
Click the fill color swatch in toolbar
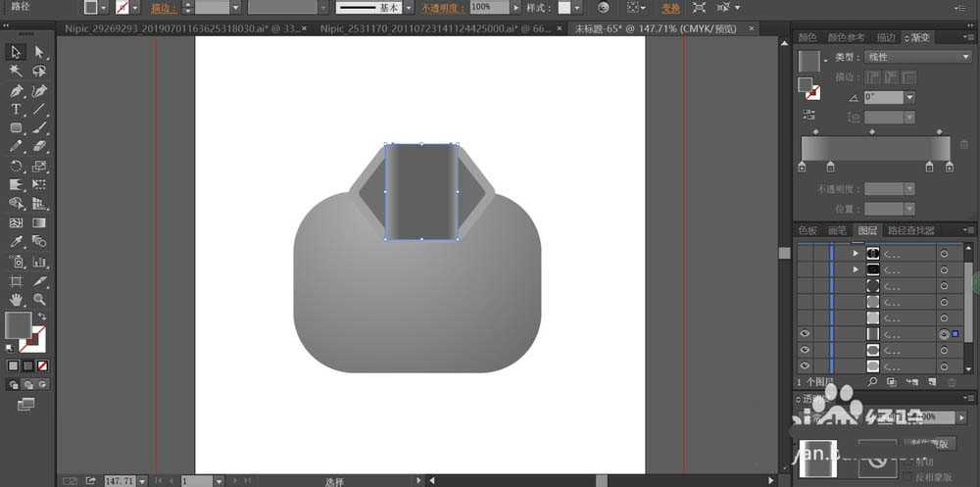click(17, 324)
